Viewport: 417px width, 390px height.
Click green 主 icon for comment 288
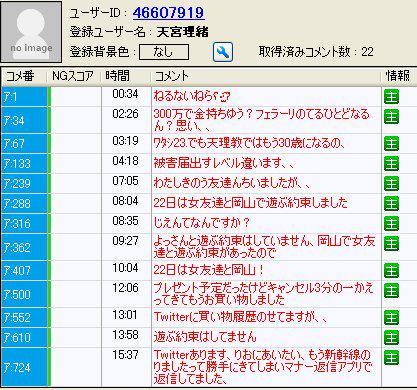coord(391,204)
